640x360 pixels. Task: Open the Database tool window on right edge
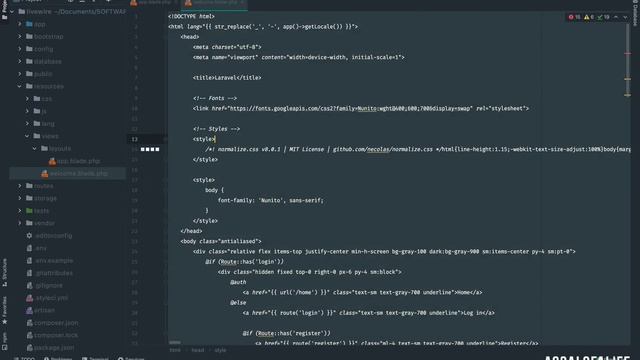pyautogui.click(x=636, y=12)
